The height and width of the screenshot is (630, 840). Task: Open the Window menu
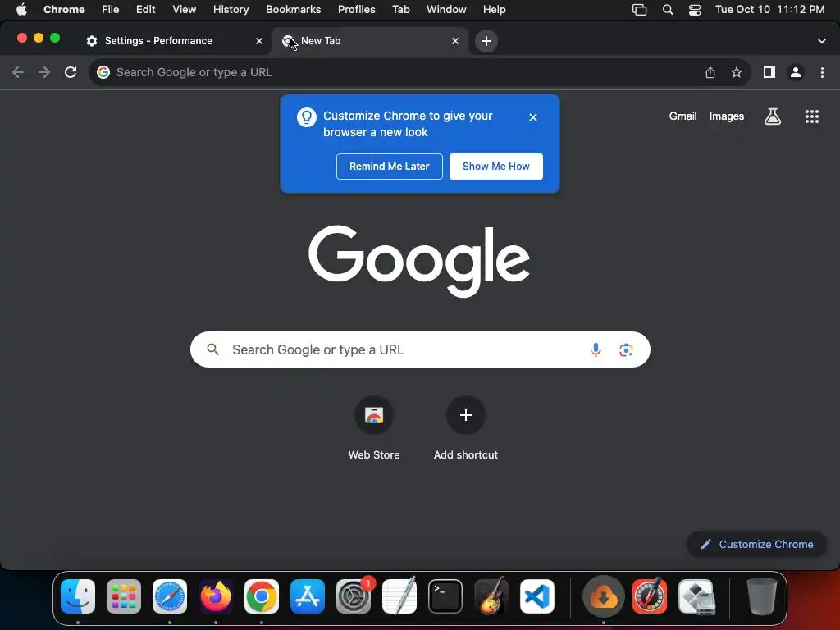(446, 10)
